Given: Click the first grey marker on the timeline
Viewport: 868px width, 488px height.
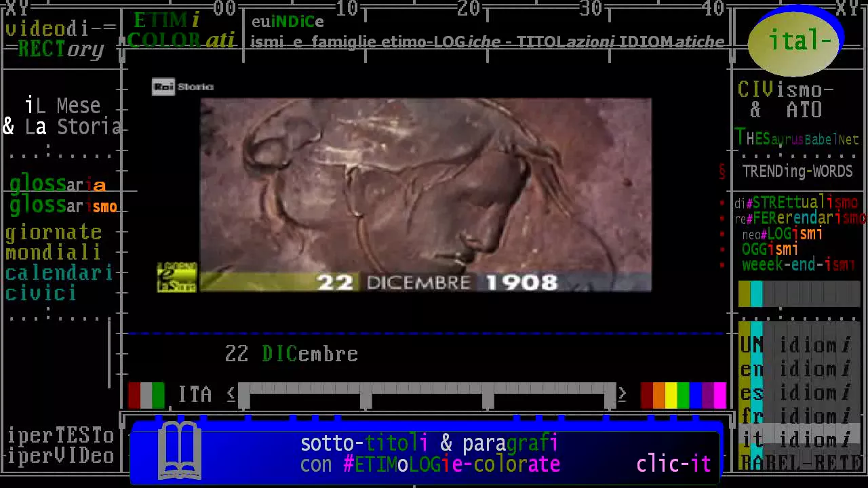Looking at the screenshot, I should pos(244,396).
